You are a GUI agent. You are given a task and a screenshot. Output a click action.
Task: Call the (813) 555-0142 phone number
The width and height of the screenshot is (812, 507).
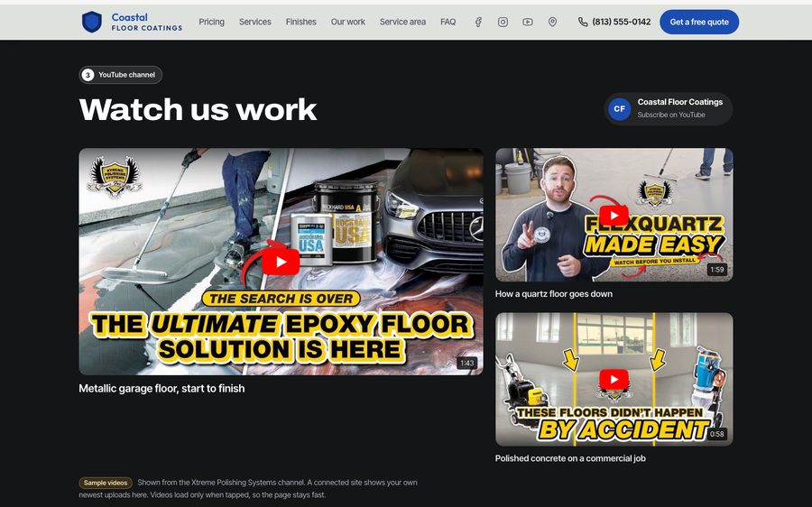[622, 22]
